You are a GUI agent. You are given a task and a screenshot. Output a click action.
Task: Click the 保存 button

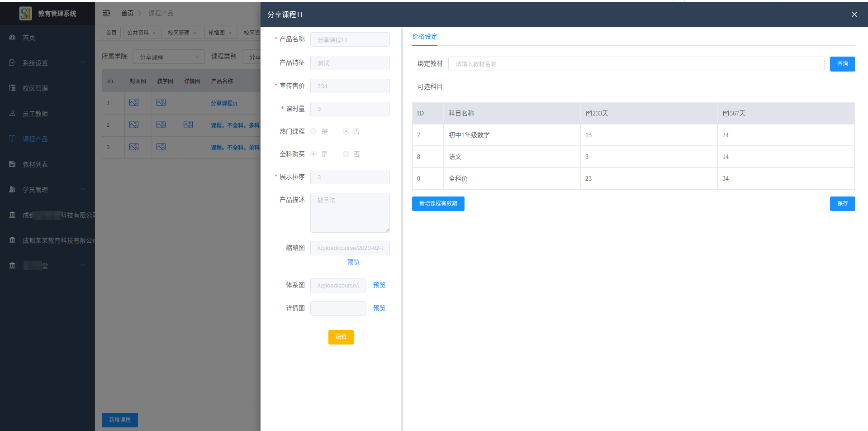[842, 204]
